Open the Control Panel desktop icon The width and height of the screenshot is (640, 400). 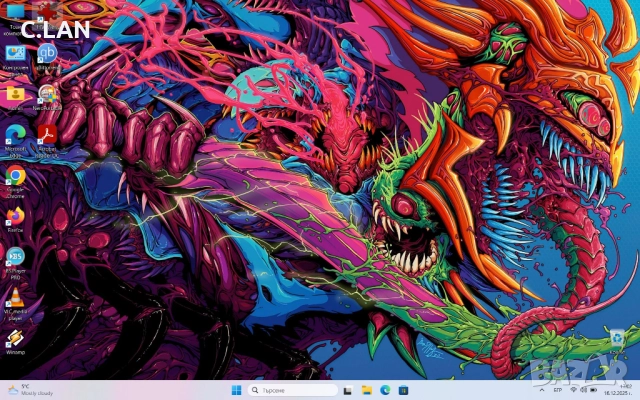coord(15,53)
